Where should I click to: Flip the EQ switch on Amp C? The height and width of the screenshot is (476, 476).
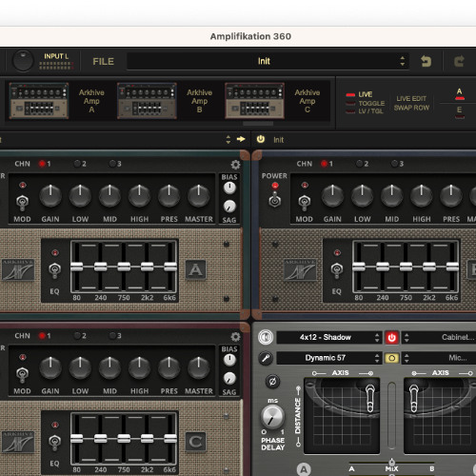tap(54, 443)
